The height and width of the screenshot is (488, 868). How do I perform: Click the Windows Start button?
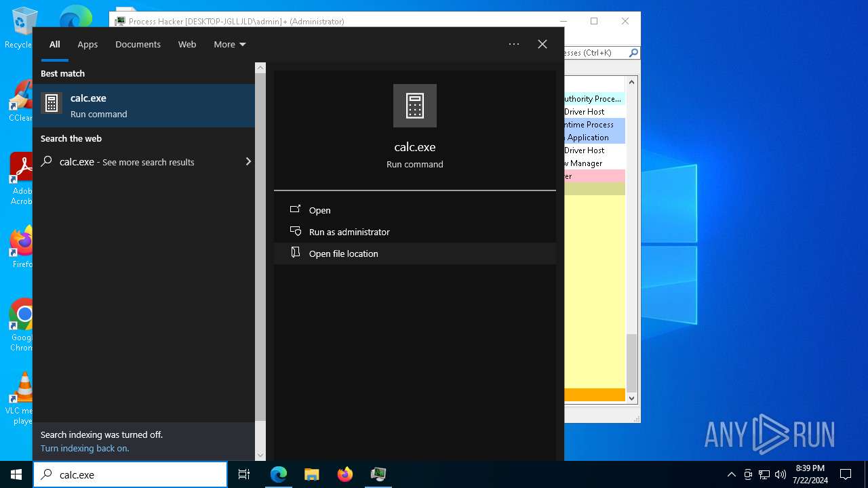coord(16,474)
